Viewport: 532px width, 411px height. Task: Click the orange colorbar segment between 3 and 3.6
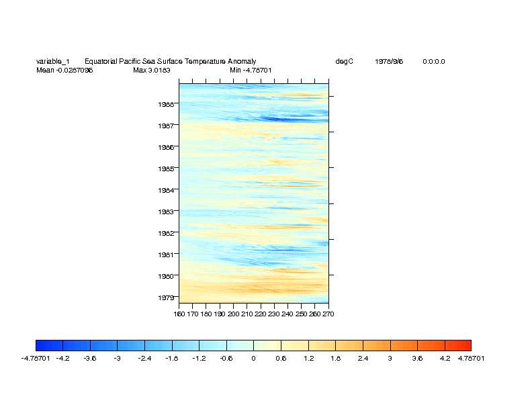coord(403,345)
